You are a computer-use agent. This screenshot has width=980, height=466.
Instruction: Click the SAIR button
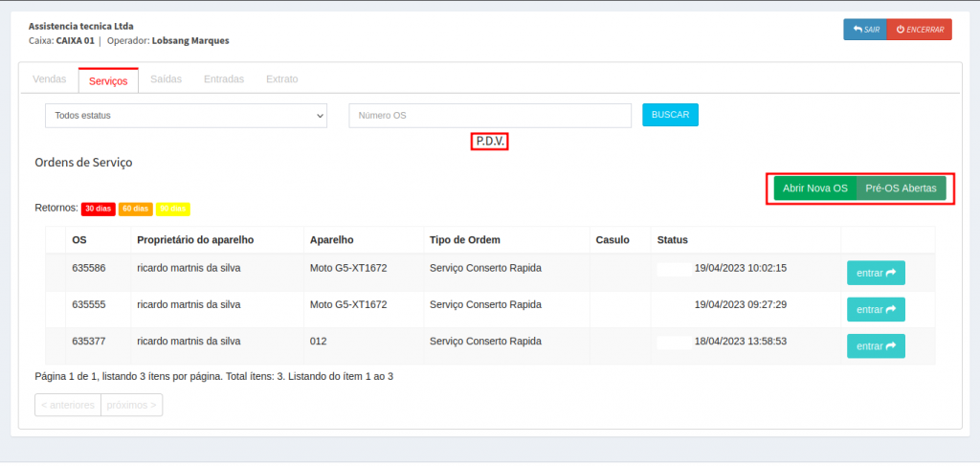point(864,30)
